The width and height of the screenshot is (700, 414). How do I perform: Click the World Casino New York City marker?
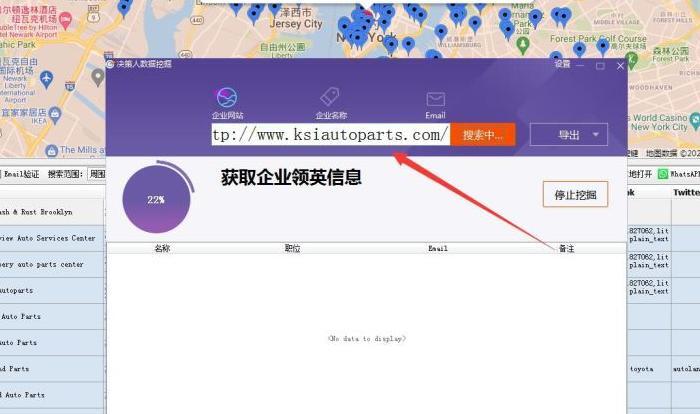[694, 121]
